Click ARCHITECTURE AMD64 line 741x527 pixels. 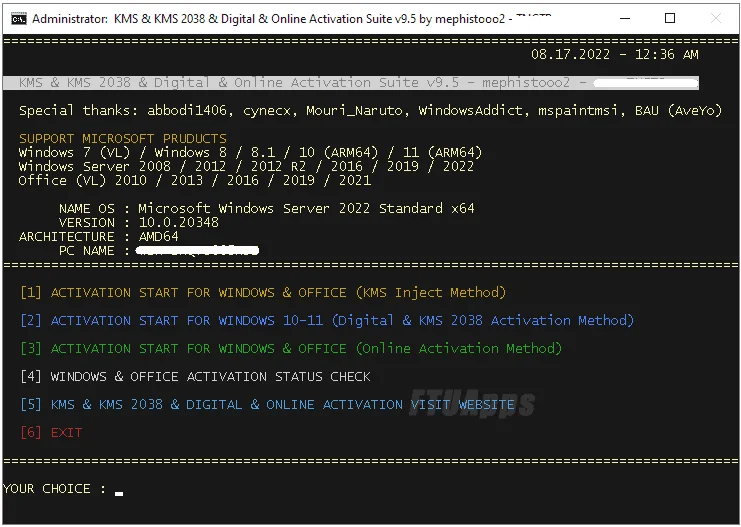[99, 236]
